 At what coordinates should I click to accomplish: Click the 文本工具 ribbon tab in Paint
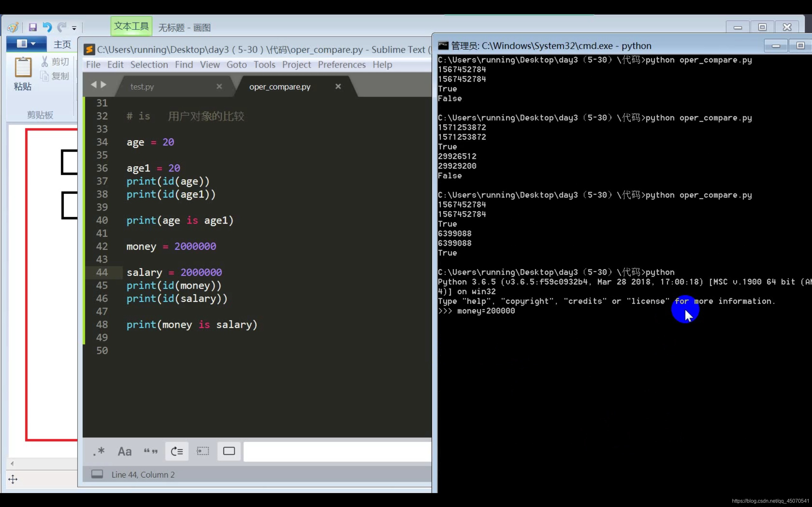(131, 26)
